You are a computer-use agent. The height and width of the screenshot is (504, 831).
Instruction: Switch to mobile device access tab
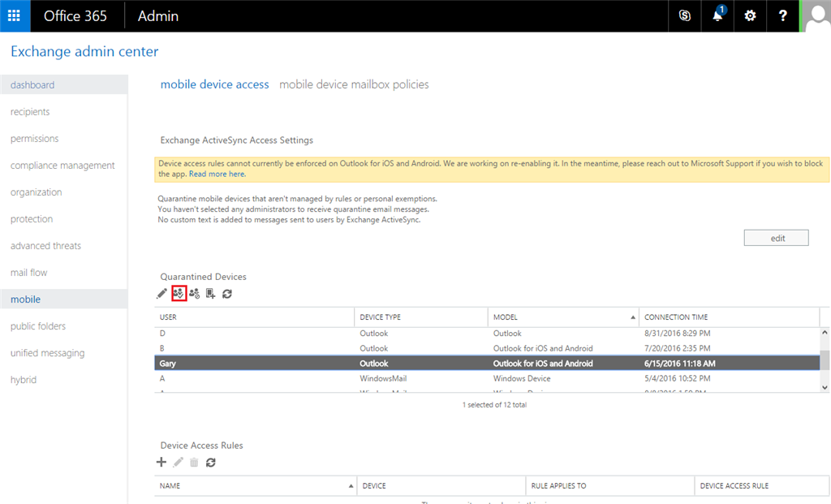click(214, 84)
